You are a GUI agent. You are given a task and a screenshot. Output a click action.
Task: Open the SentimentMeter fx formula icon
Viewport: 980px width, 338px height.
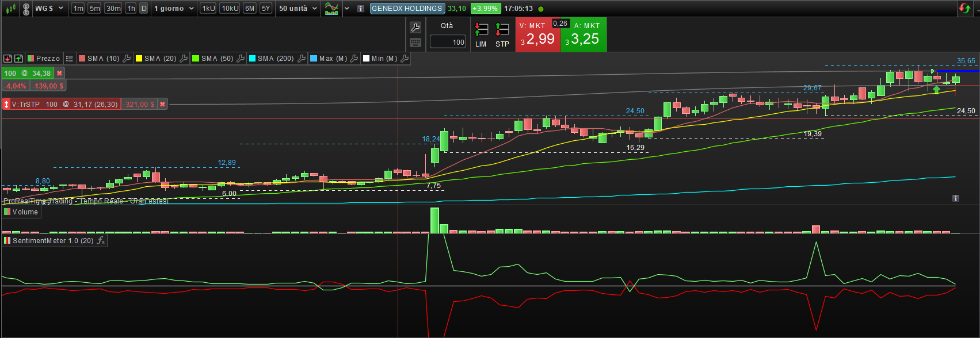point(101,241)
